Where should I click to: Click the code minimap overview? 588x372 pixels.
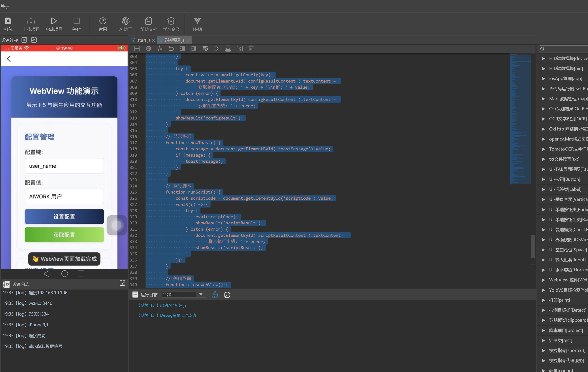click(520, 119)
